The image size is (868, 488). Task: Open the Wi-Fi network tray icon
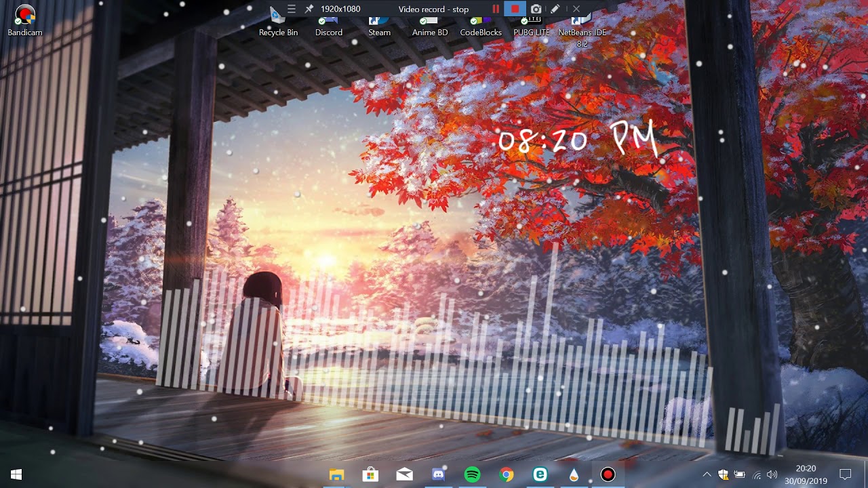pos(756,474)
